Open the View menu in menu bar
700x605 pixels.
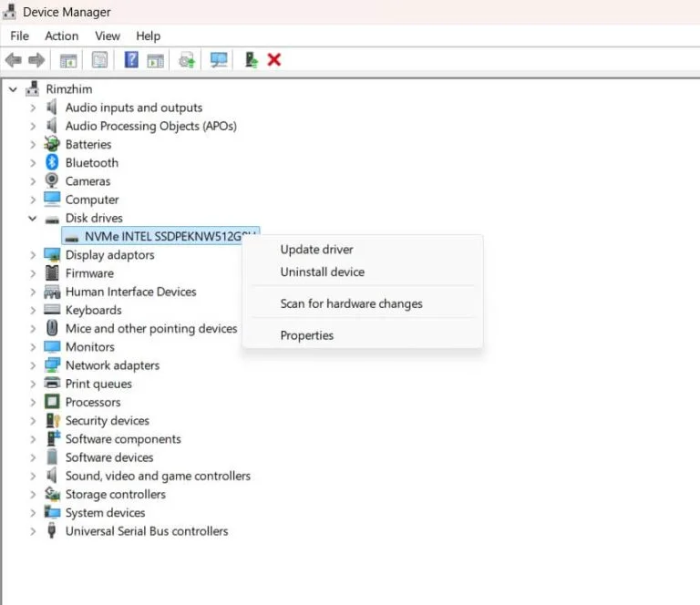tap(108, 36)
